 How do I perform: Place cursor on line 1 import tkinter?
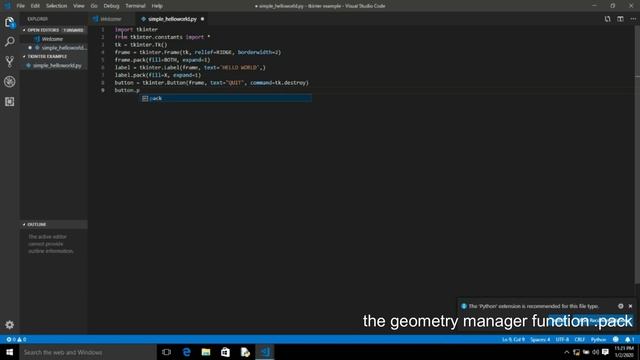click(136, 29)
